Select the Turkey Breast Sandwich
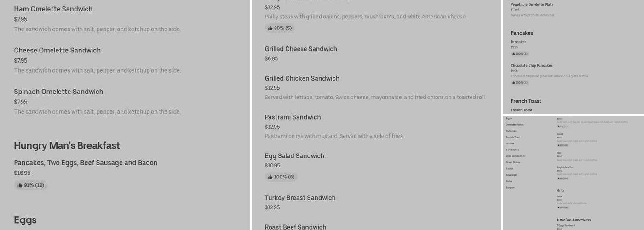This screenshot has height=230, width=644. [300, 198]
